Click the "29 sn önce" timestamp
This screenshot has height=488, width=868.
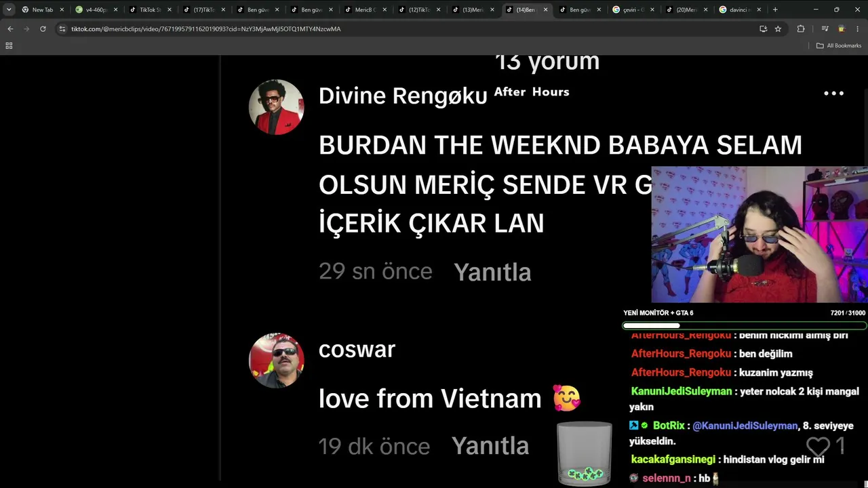pos(375,271)
